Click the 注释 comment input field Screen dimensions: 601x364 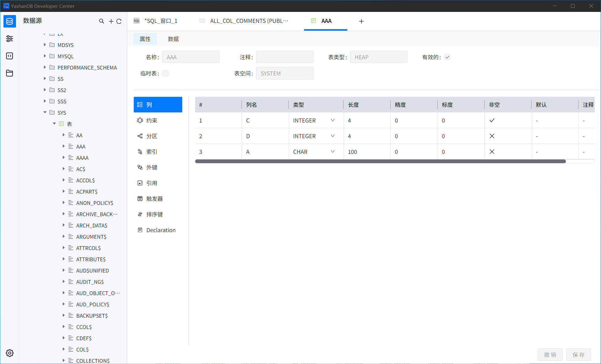285,57
